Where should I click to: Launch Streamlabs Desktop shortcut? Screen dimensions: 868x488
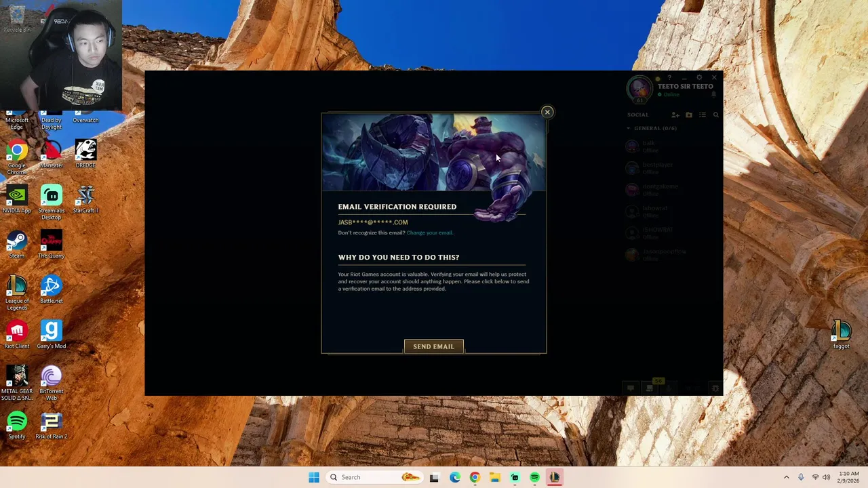click(52, 203)
